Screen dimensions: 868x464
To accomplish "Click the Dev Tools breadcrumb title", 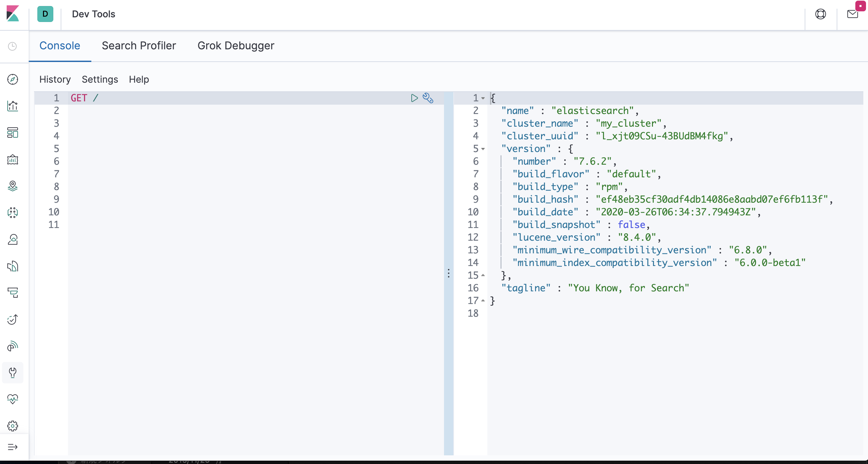I will pyautogui.click(x=93, y=14).
